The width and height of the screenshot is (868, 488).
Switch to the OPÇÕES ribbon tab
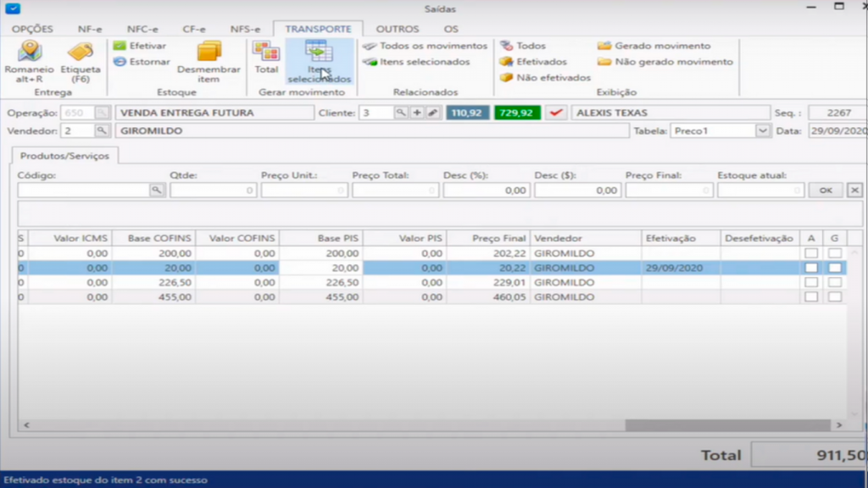pyautogui.click(x=32, y=29)
